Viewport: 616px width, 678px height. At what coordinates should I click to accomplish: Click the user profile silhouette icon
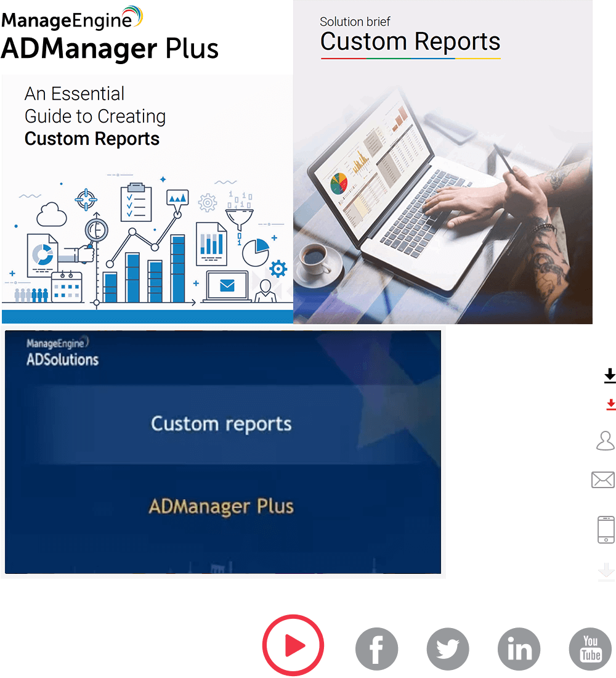pyautogui.click(x=606, y=441)
